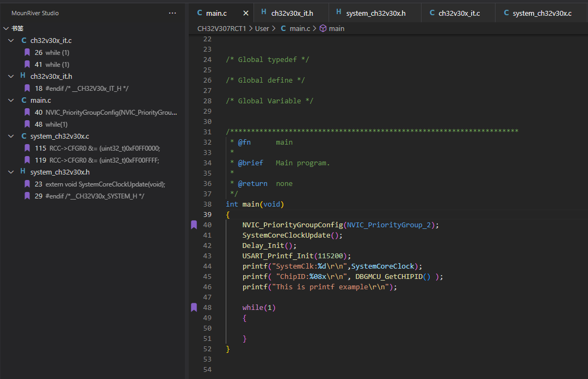
Task: Click the H icon of system_ch32v30x.h in tree
Action: click(23, 171)
